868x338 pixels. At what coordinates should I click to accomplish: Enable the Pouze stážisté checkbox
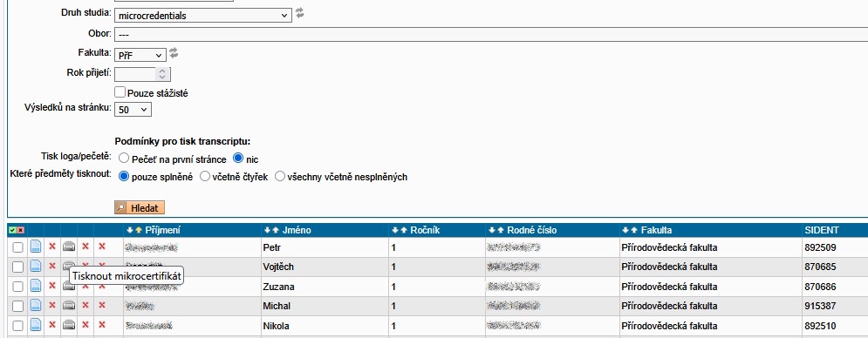120,92
